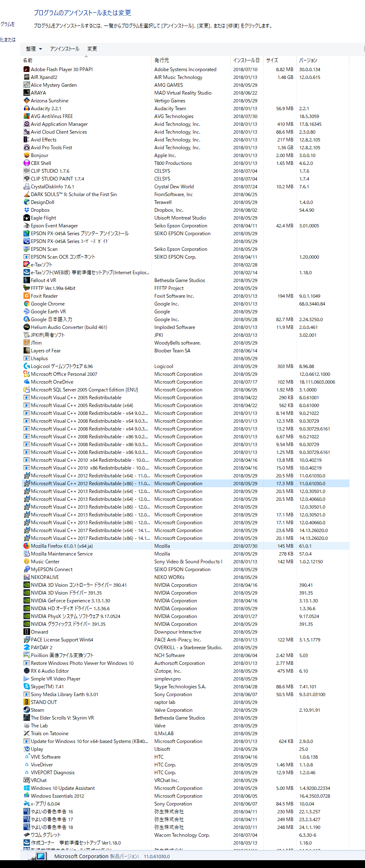Sort programs by サイズ column header
365x868 pixels.
tap(272, 60)
